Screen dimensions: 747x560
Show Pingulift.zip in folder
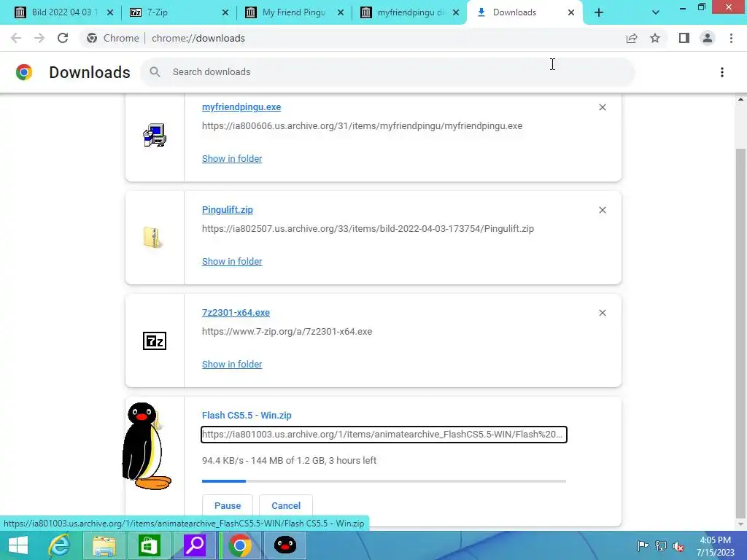232,262
